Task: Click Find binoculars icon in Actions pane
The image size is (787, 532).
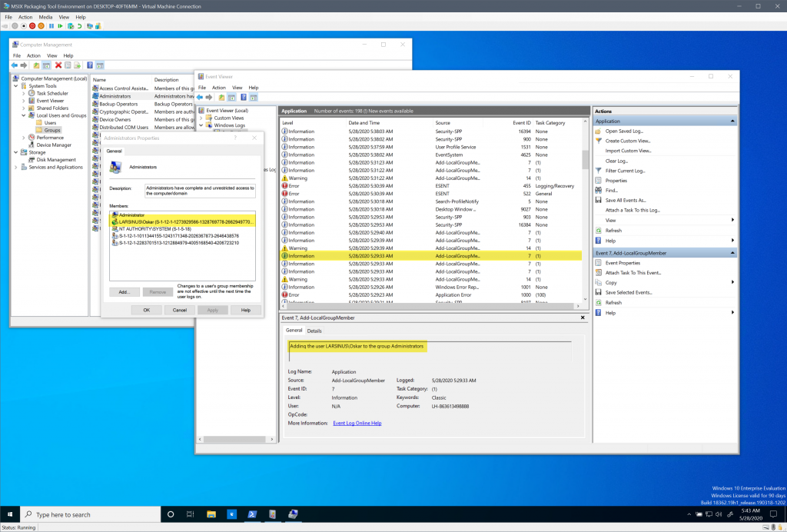Action: (598, 190)
